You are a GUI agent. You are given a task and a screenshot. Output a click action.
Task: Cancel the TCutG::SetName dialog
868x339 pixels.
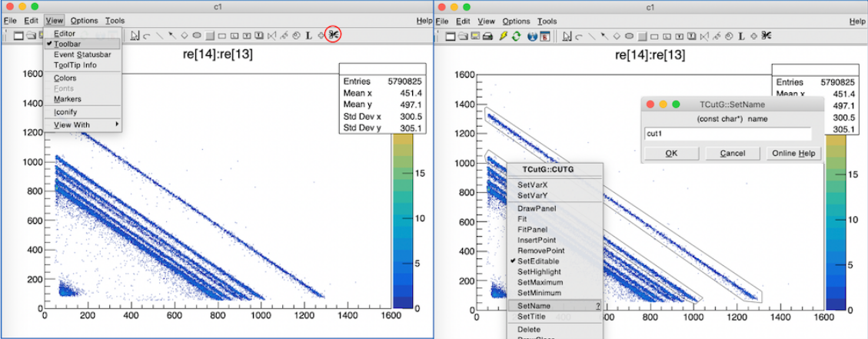click(733, 154)
